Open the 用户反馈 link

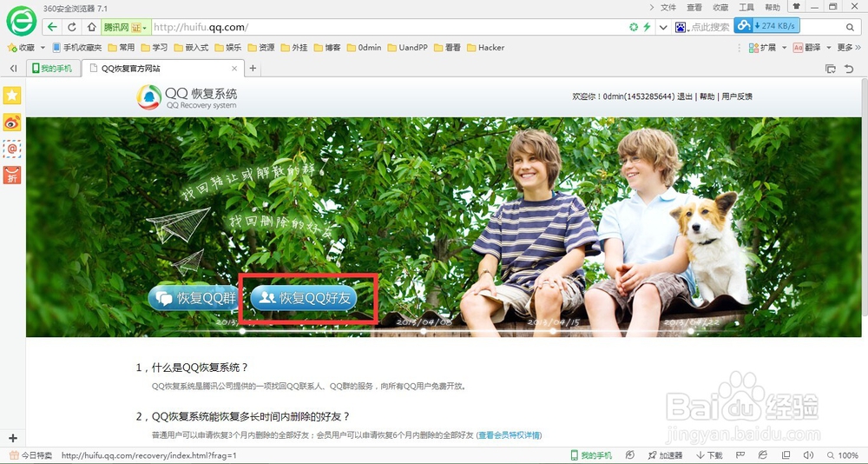737,96
